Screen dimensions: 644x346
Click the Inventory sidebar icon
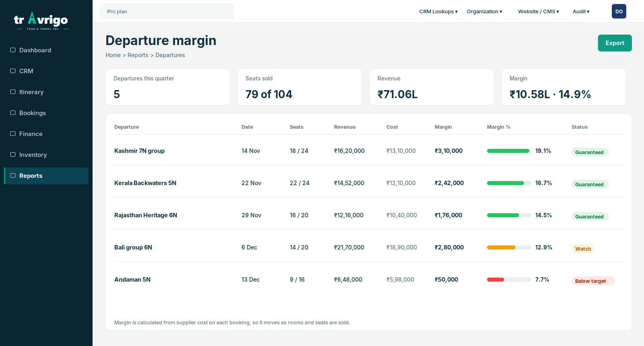pyautogui.click(x=13, y=154)
